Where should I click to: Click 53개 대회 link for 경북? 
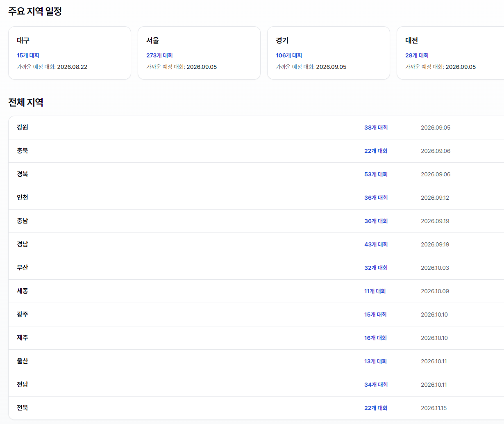pyautogui.click(x=376, y=174)
